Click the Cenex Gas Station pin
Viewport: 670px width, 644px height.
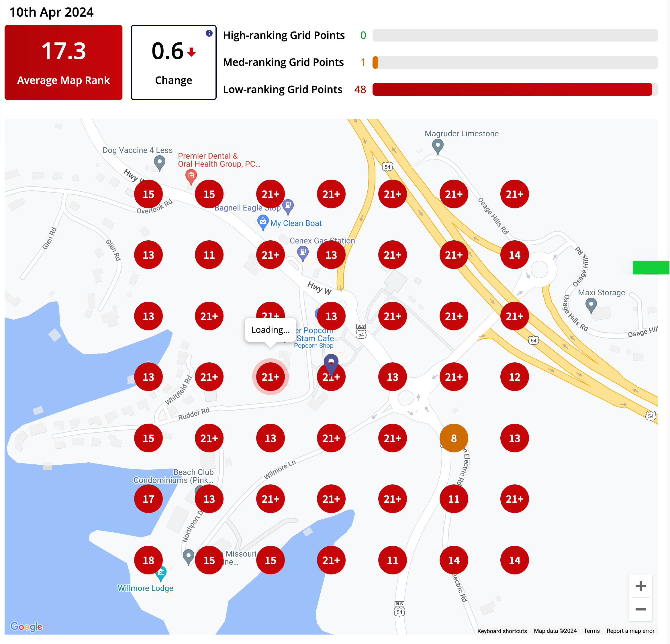tap(303, 254)
